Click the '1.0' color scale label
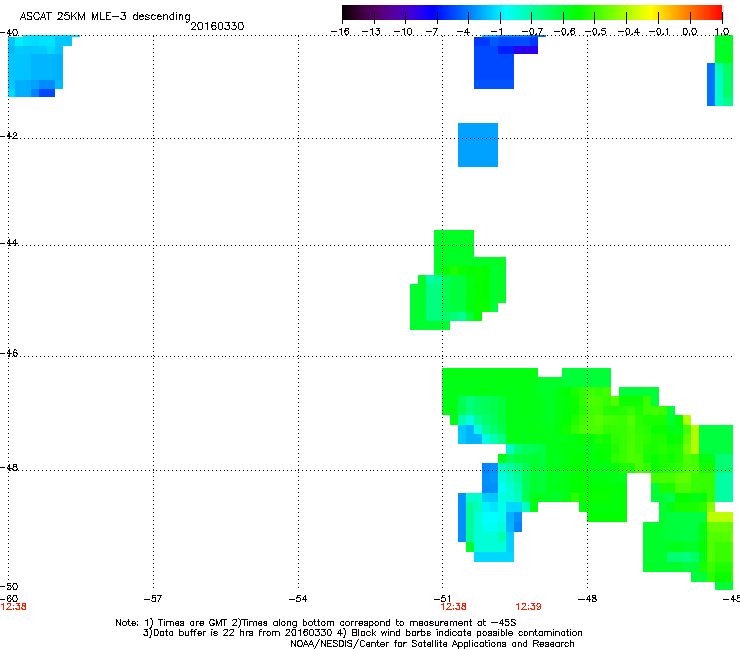 [x=722, y=32]
